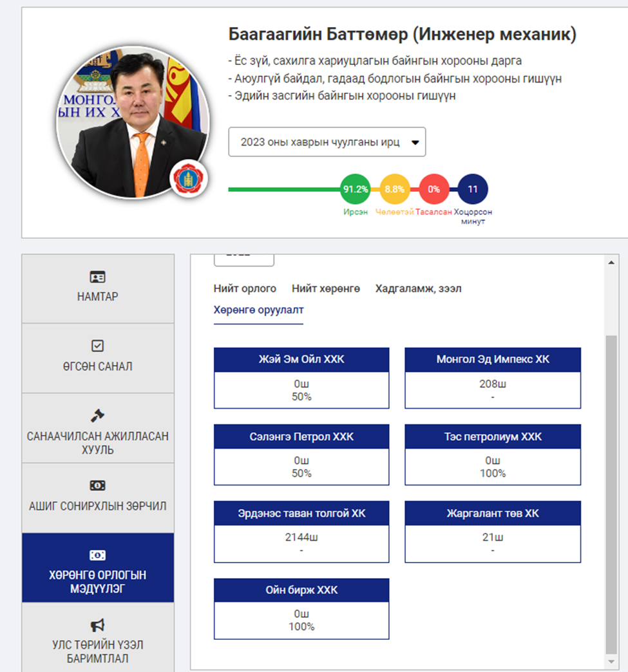Click the red 0% Тасалсан circle
This screenshot has width=628, height=672.
tap(433, 189)
